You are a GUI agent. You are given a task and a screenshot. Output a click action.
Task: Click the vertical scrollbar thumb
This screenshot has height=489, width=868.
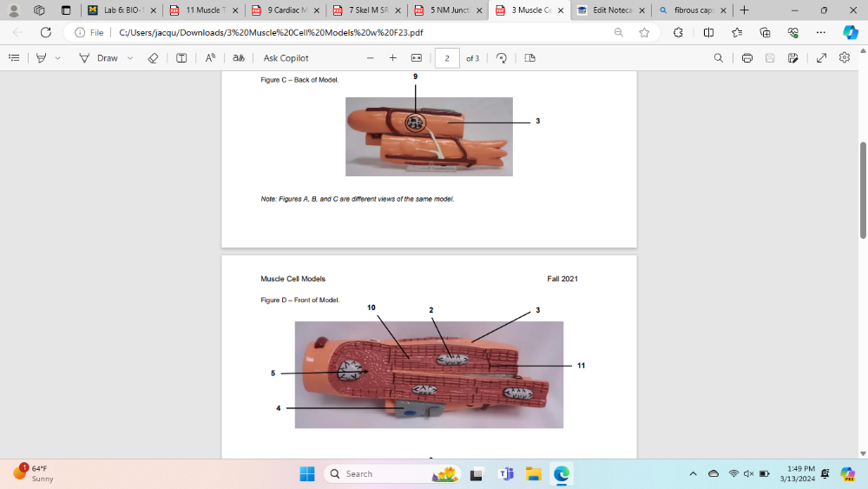click(x=863, y=189)
